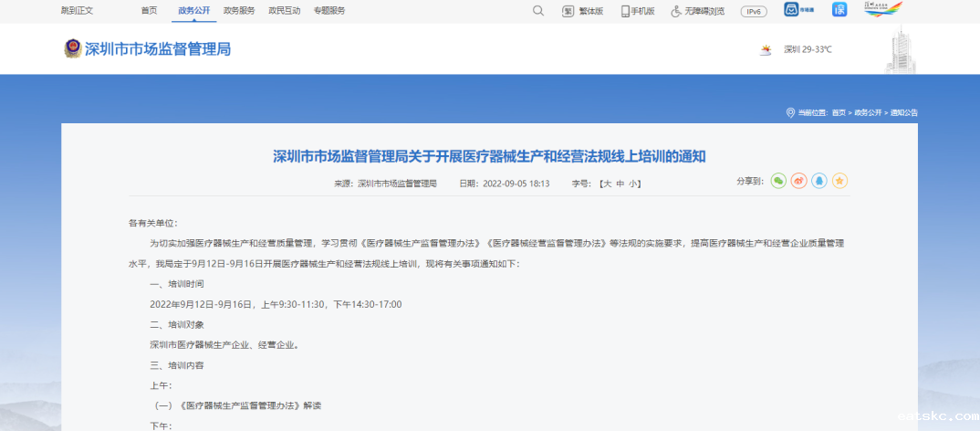Click the IPv6 badge

[x=754, y=11]
